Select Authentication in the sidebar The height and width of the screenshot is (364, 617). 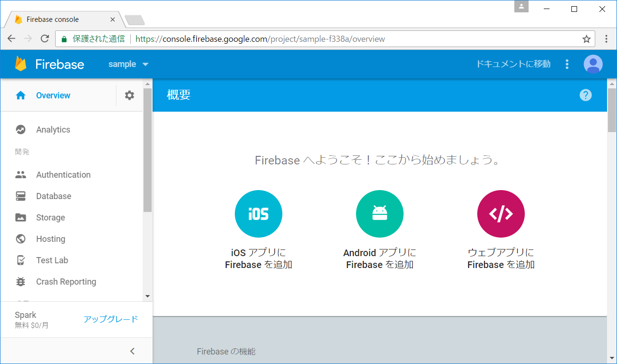(63, 175)
